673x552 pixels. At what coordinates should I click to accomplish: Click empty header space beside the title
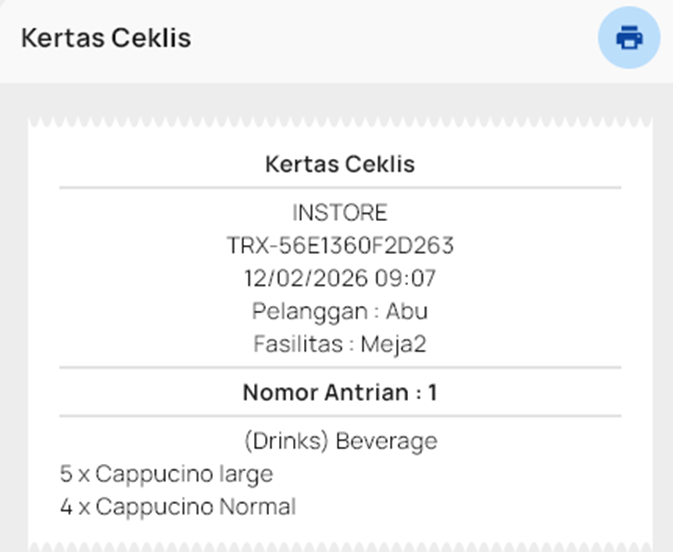(x=400, y=39)
